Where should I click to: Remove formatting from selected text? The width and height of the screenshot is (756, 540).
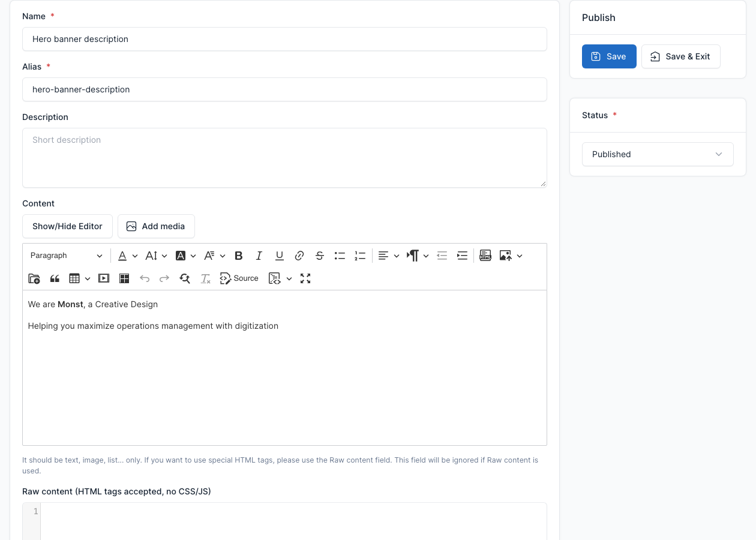tap(205, 278)
